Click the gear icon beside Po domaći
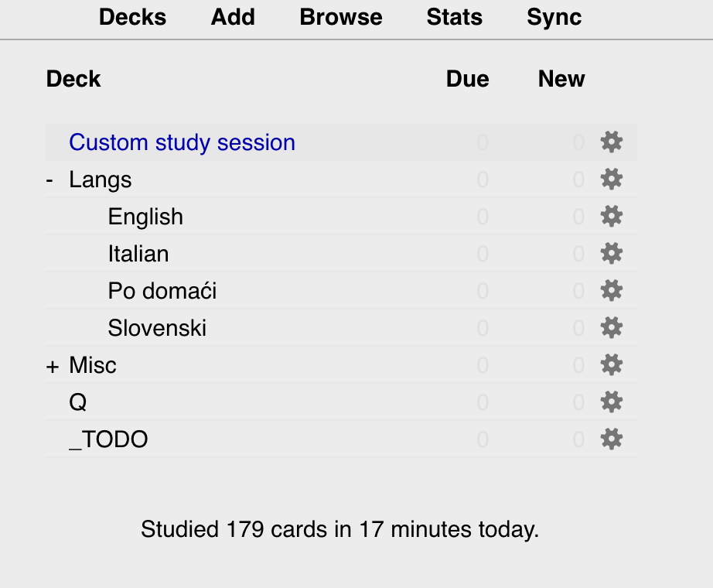Image resolution: width=713 pixels, height=588 pixels. point(612,290)
